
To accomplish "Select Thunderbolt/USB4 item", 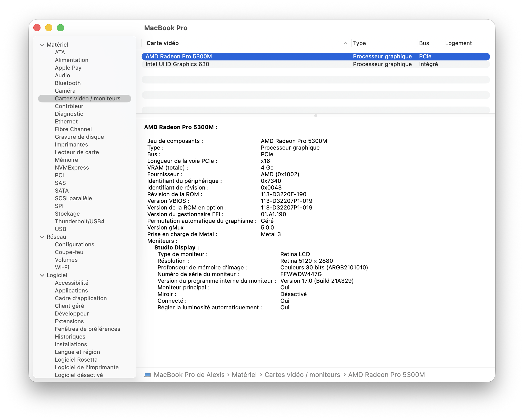I will click(79, 221).
